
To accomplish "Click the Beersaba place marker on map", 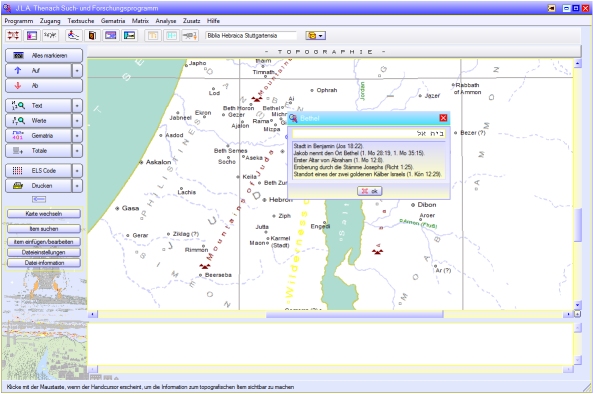I will (200, 275).
